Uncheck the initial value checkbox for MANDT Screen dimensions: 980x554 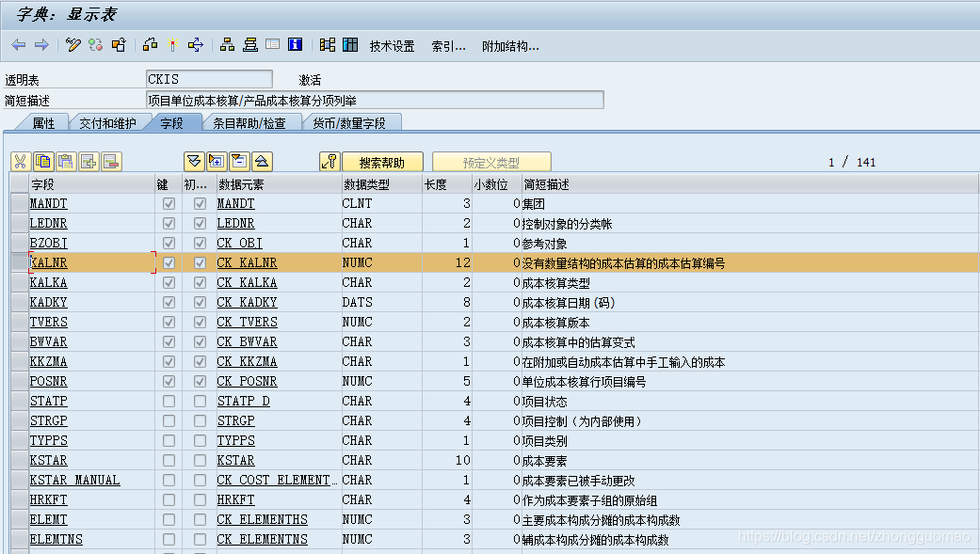pyautogui.click(x=200, y=203)
